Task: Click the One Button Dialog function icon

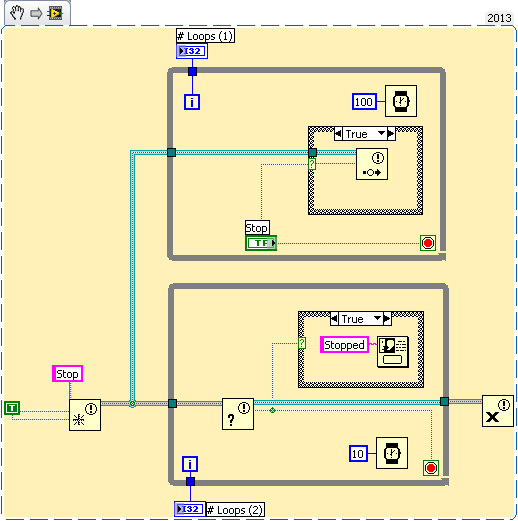Action: click(393, 352)
